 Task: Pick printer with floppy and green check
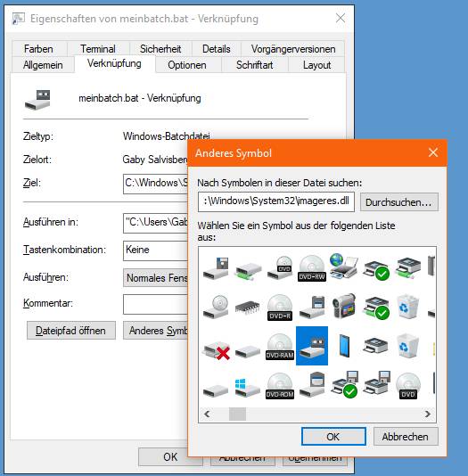pos(345,384)
